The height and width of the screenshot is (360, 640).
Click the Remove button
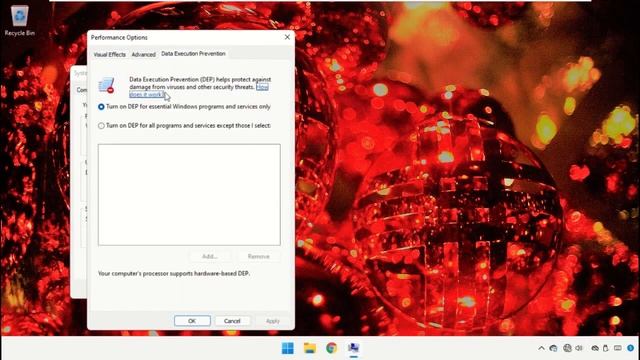point(258,256)
